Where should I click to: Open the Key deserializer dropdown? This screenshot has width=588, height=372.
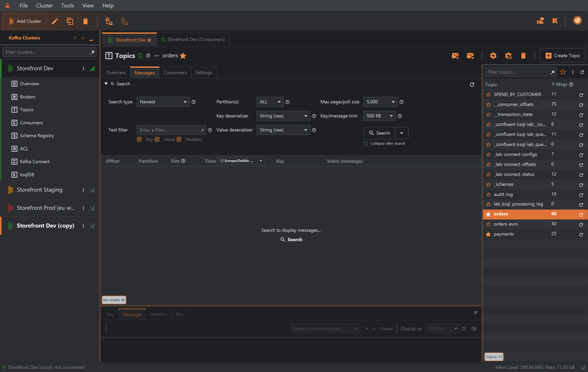click(x=283, y=116)
